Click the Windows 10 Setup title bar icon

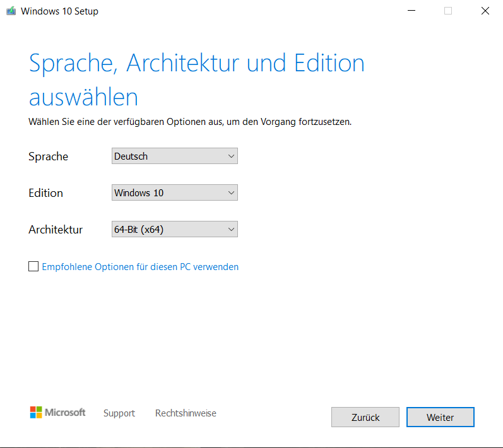click(x=11, y=11)
